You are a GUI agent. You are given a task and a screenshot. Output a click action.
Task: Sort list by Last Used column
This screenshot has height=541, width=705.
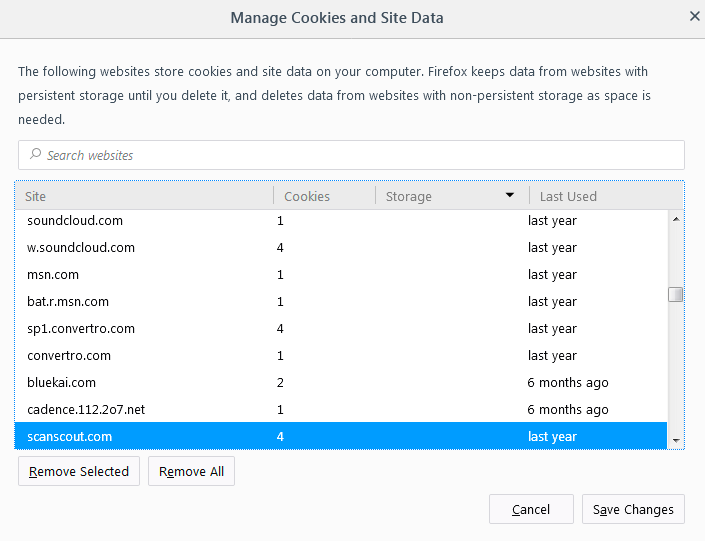coord(600,196)
